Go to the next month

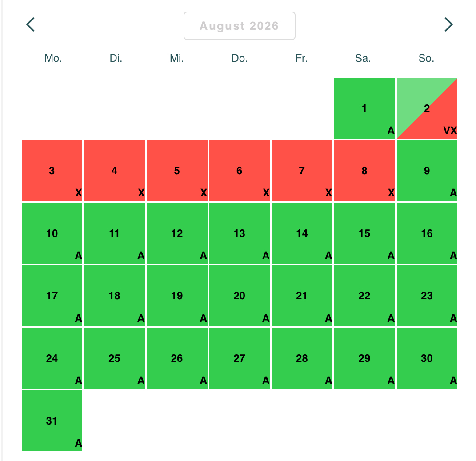tap(448, 25)
